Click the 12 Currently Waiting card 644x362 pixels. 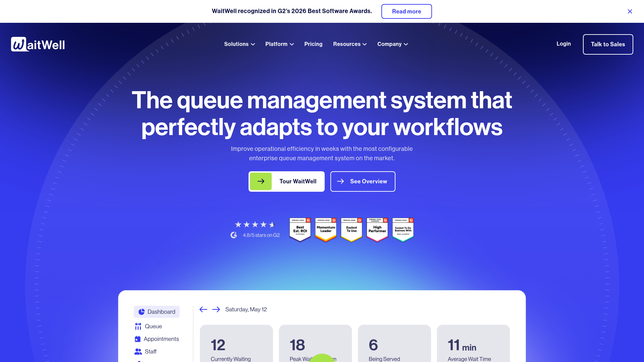(x=236, y=343)
